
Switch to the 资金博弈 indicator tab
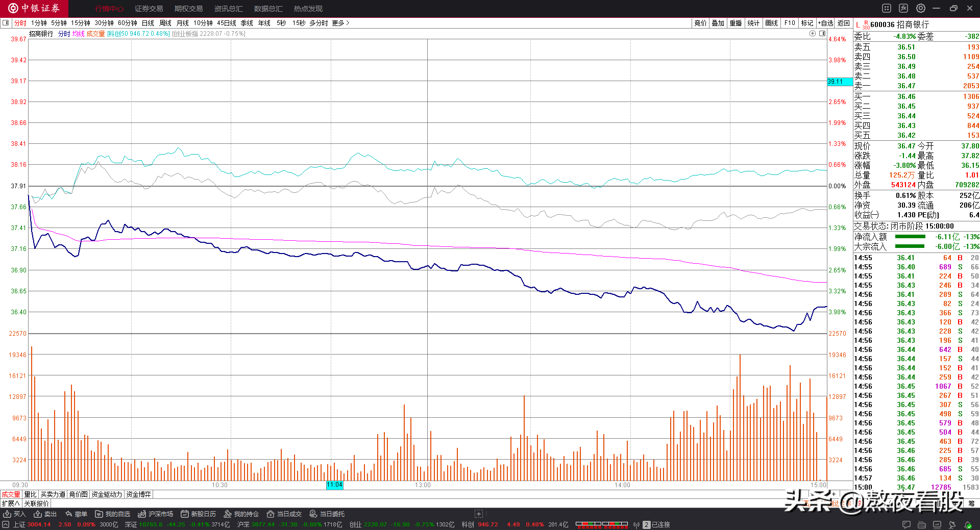(139, 494)
